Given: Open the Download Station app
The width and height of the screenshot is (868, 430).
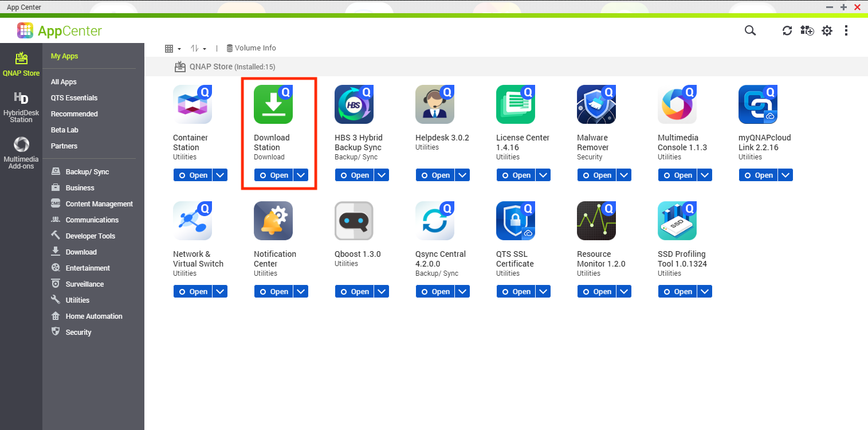Looking at the screenshot, I should click(x=273, y=175).
